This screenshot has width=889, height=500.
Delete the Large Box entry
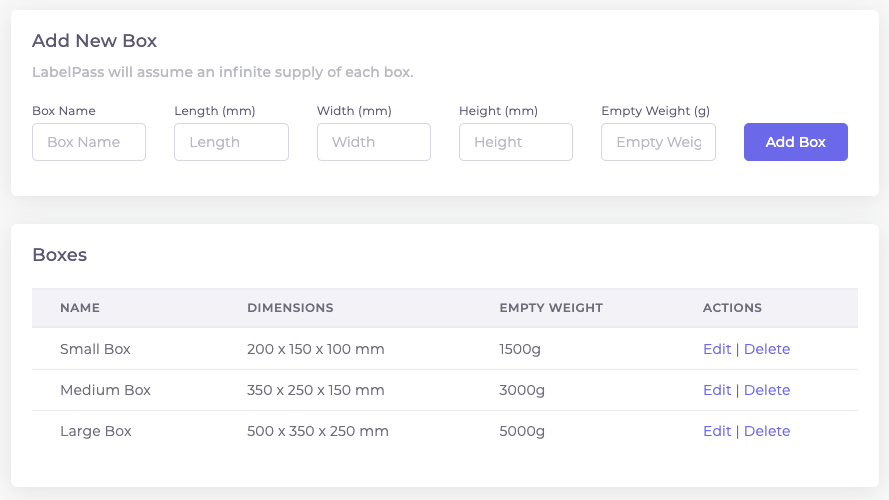[x=767, y=431]
